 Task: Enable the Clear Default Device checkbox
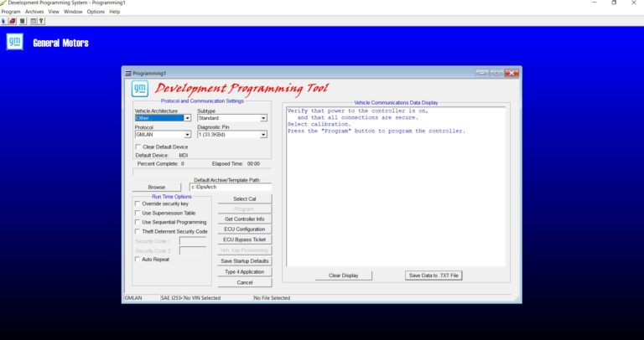pos(138,147)
